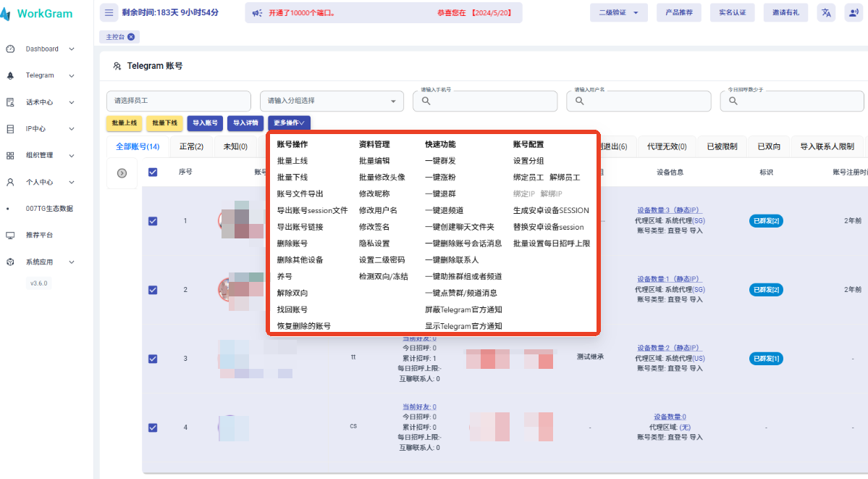
Task: Uncheck the checkbox for row 1
Action: pyautogui.click(x=153, y=221)
